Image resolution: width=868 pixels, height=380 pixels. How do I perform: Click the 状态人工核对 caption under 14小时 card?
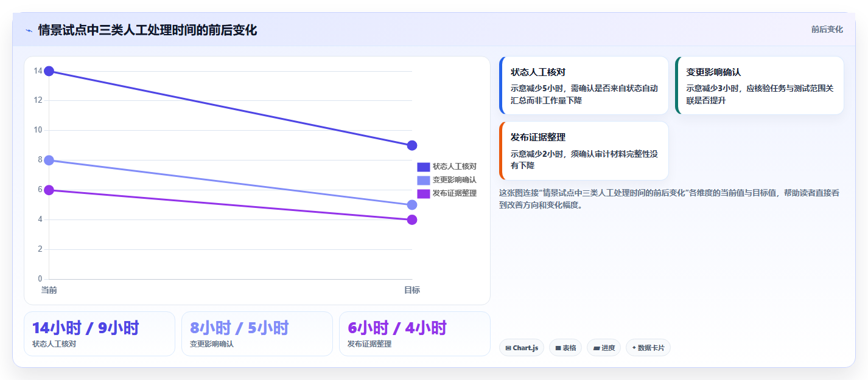(54, 344)
